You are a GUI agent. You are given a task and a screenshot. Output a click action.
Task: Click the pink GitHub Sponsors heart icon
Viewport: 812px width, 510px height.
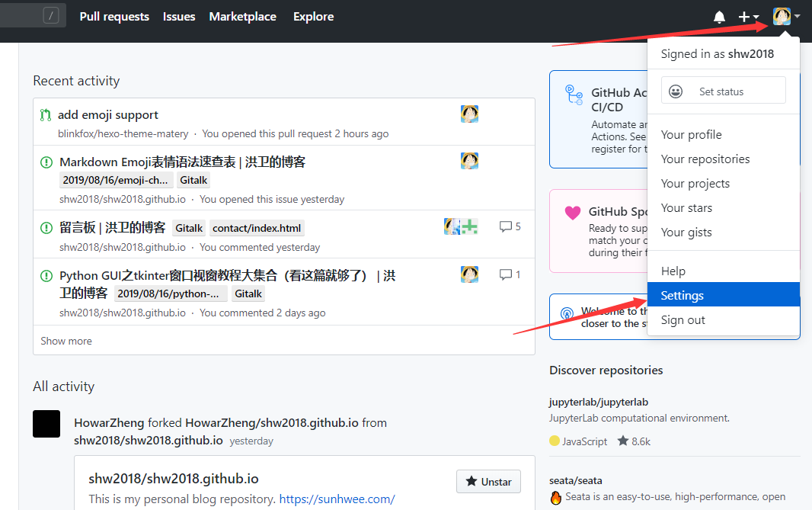(573, 213)
